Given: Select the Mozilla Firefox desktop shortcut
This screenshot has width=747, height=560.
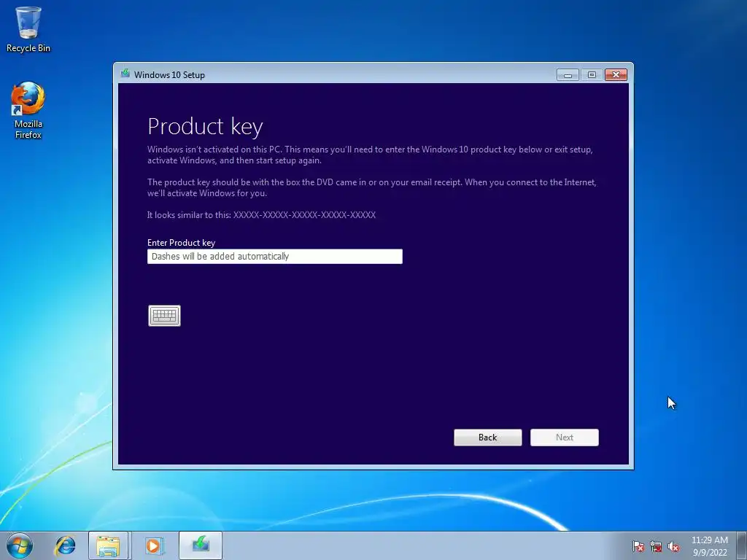Looking at the screenshot, I should point(28,111).
